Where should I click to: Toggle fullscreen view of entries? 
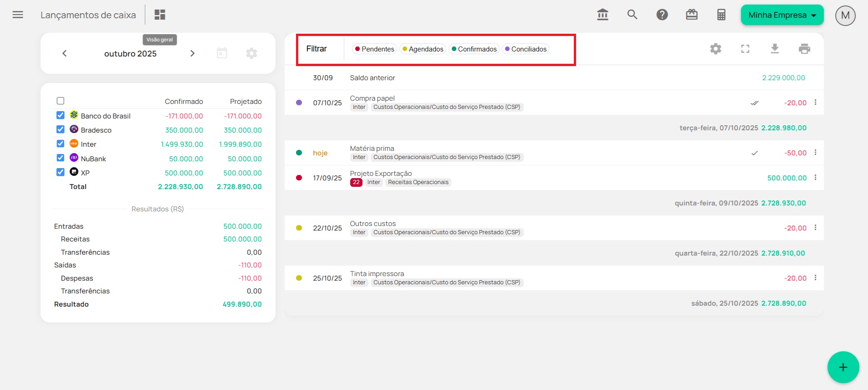pyautogui.click(x=745, y=49)
